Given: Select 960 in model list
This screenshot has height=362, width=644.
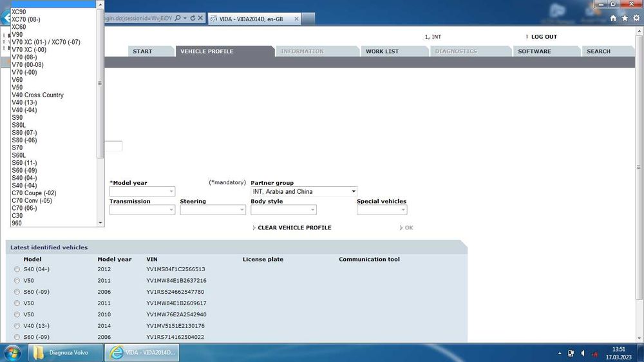Looking at the screenshot, I should (53, 223).
